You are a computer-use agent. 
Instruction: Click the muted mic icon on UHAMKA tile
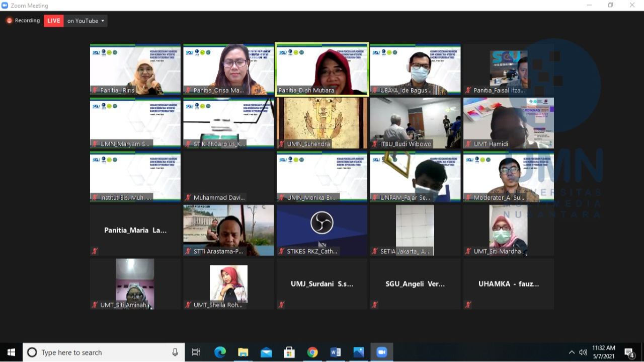468,305
